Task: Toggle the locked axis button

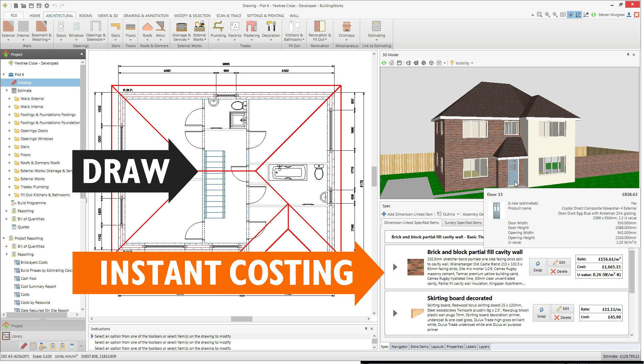Action: tap(586, 15)
